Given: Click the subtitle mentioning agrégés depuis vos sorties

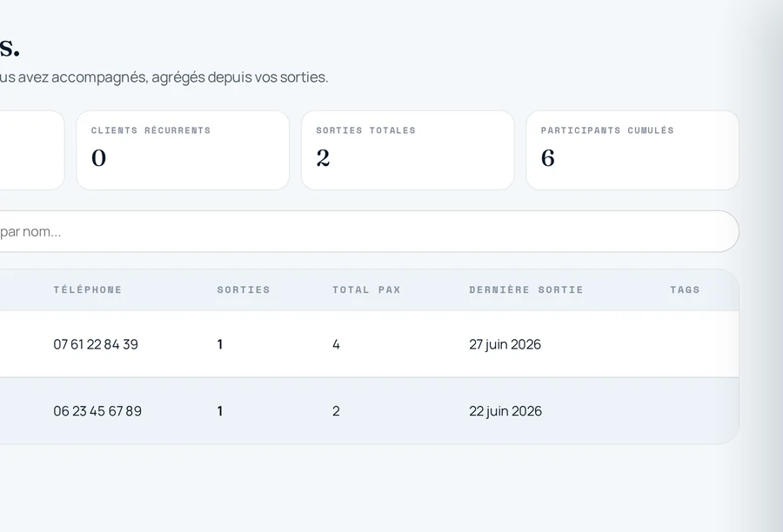Looking at the screenshot, I should tap(164, 77).
